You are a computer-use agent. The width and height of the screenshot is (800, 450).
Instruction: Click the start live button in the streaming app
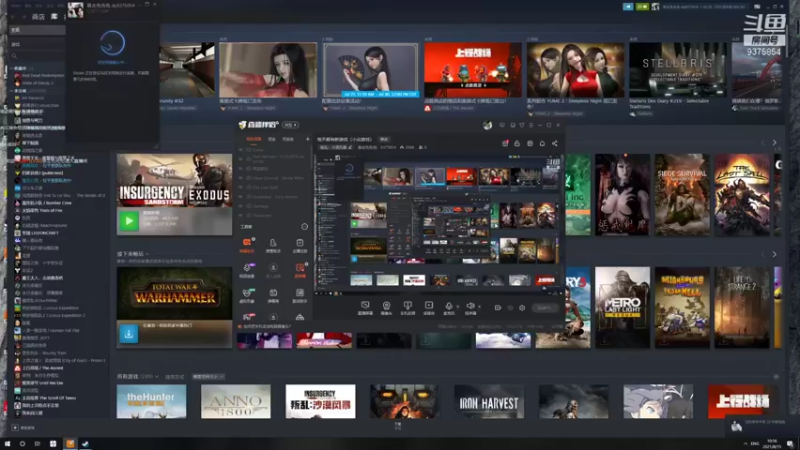coord(544,308)
